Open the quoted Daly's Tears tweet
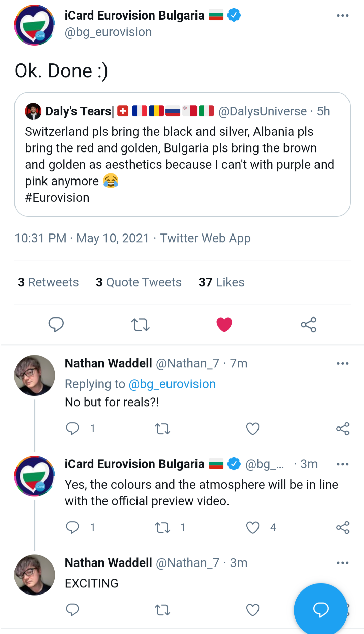This screenshot has height=634, width=364. (x=182, y=155)
